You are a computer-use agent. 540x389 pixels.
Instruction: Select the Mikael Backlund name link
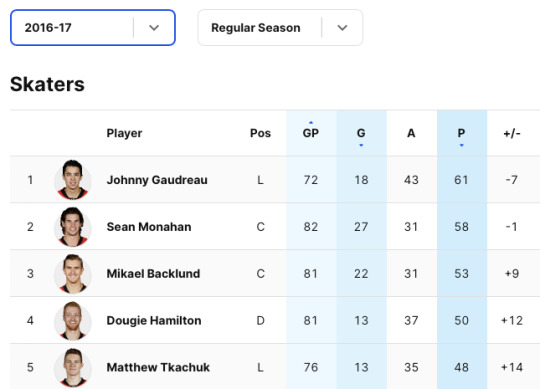153,274
